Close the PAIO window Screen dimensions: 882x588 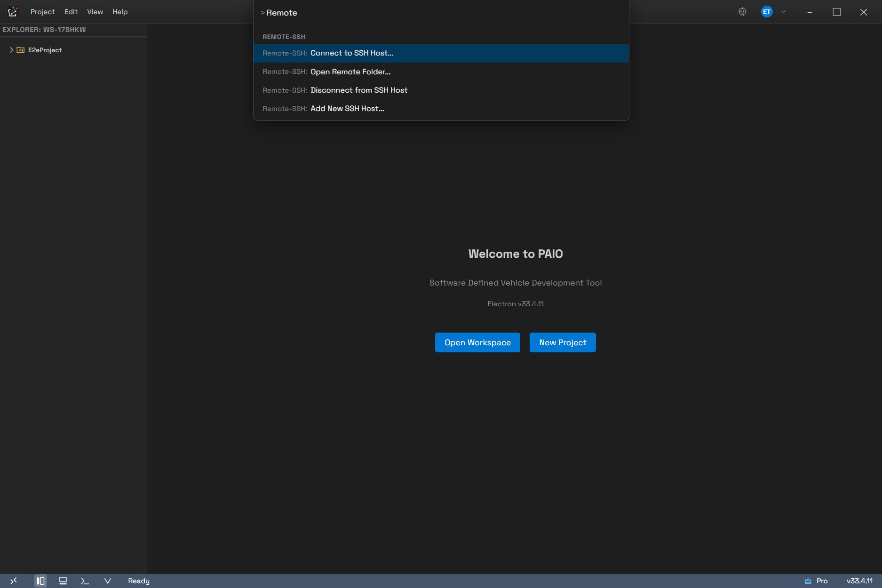click(x=864, y=12)
